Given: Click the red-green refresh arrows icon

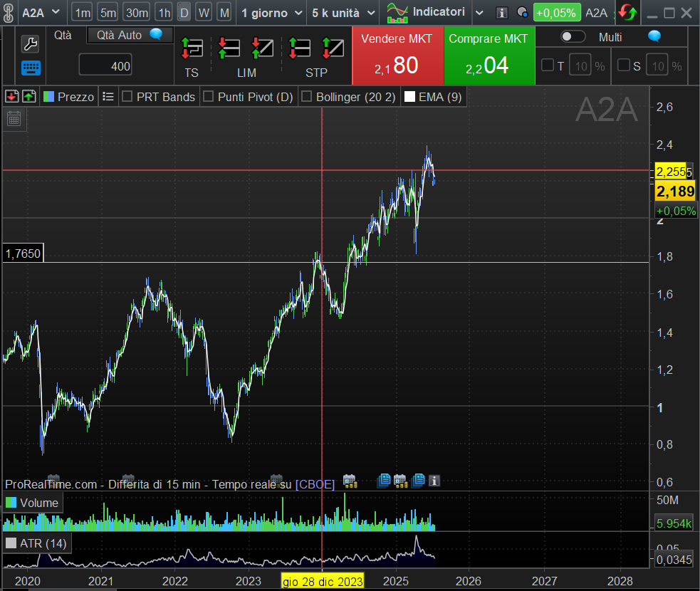Looking at the screenshot, I should pos(627,13).
